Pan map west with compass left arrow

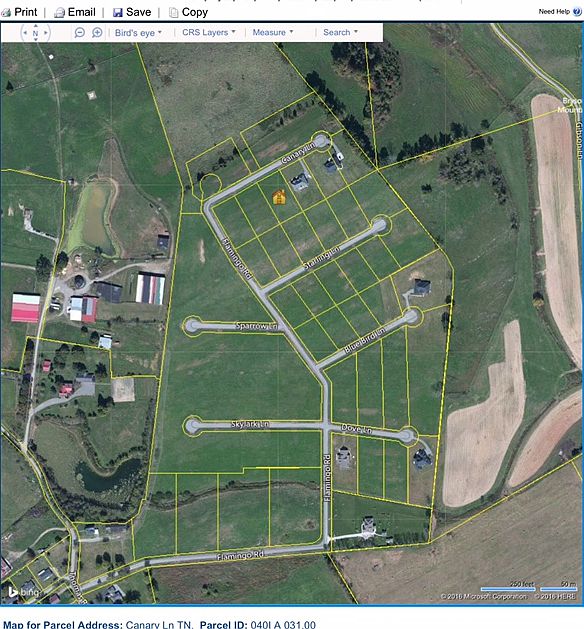pos(25,32)
